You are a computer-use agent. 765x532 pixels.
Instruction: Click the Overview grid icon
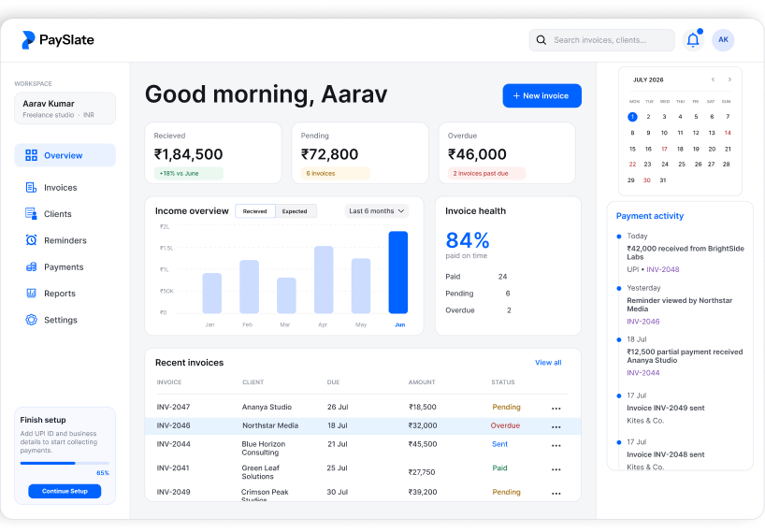coord(31,155)
